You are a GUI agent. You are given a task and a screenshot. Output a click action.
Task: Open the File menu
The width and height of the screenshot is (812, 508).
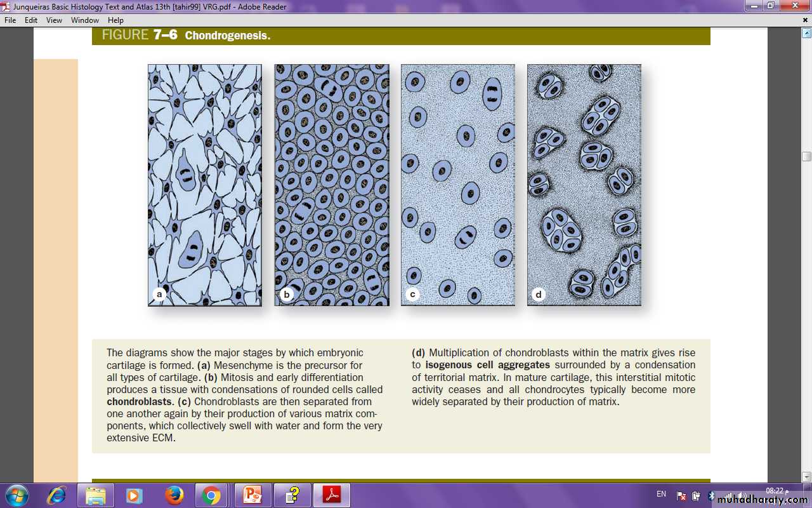[10, 20]
